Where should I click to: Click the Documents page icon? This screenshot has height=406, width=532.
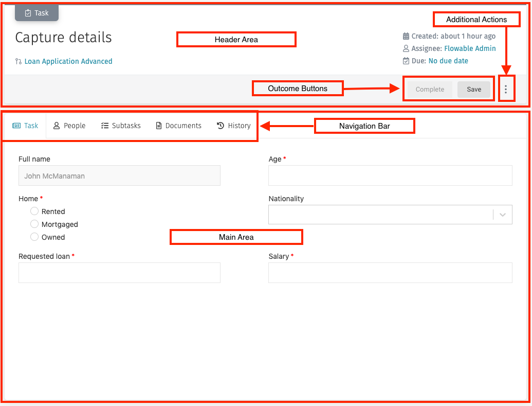[x=159, y=125]
